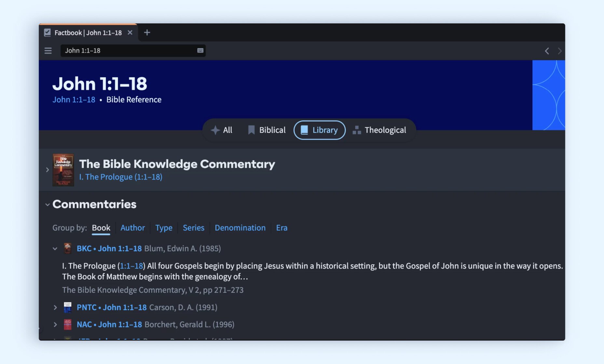Group commentaries by Author

pyautogui.click(x=133, y=228)
